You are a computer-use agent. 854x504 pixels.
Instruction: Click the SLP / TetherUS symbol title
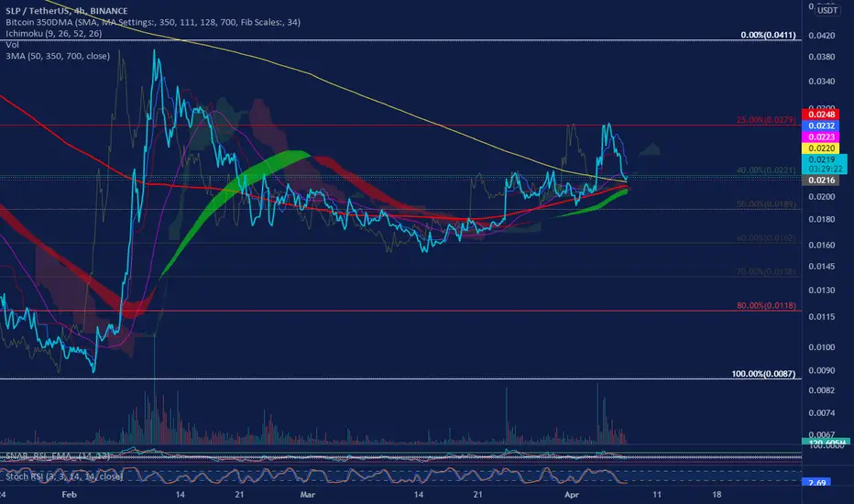[x=67, y=11]
